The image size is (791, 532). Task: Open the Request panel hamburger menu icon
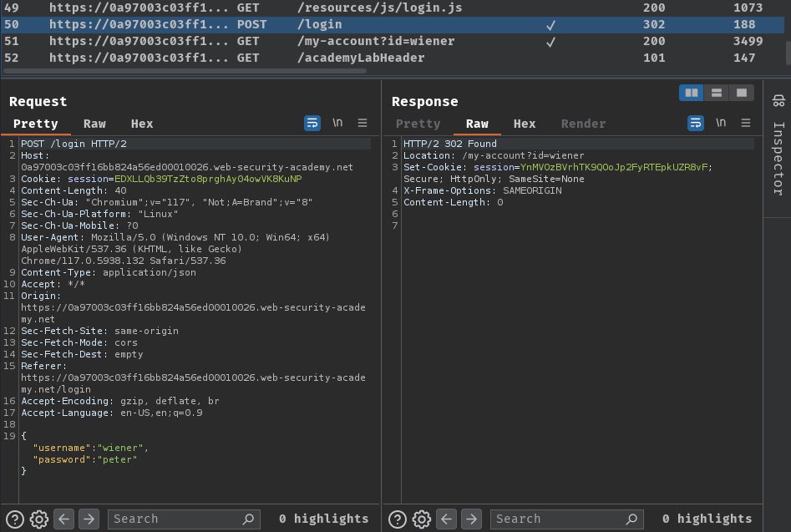click(x=363, y=123)
